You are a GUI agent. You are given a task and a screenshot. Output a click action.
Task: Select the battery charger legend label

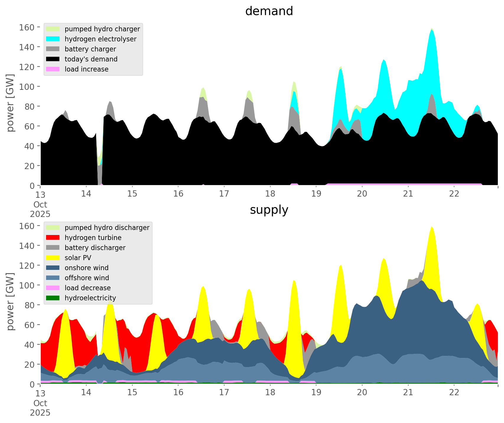(x=90, y=49)
